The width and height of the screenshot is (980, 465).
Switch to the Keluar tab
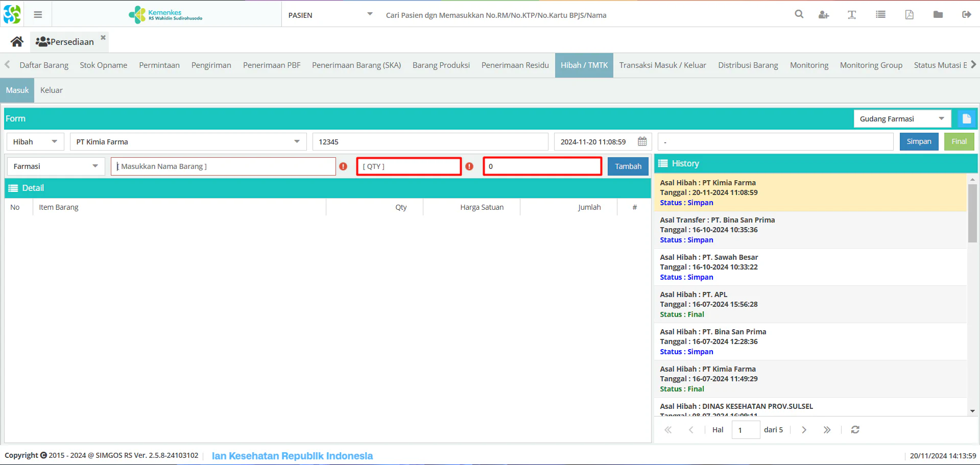click(x=52, y=90)
